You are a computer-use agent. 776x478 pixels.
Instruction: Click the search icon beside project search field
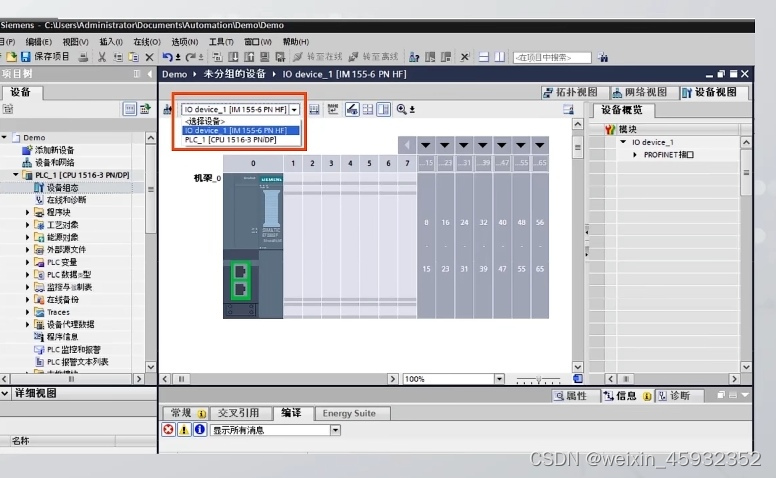tap(603, 57)
